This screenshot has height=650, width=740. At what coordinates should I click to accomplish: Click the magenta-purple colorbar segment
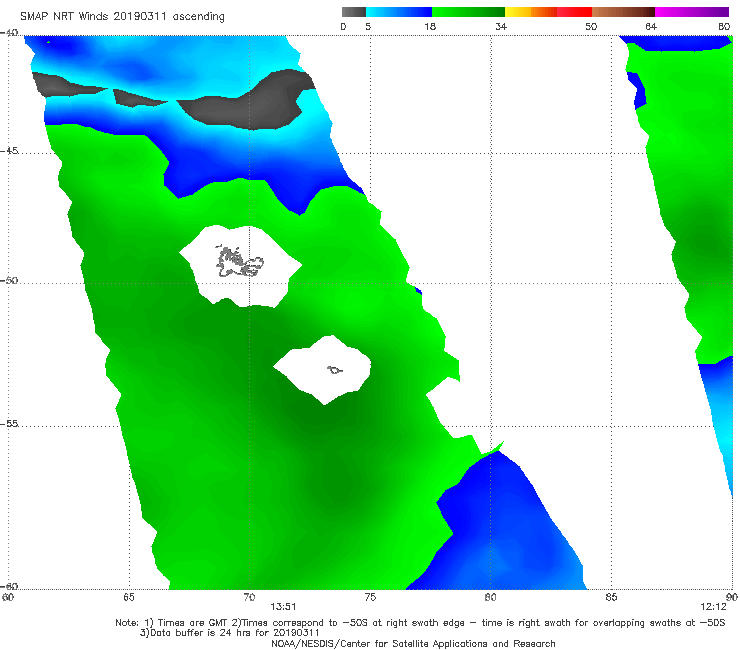pyautogui.click(x=692, y=12)
